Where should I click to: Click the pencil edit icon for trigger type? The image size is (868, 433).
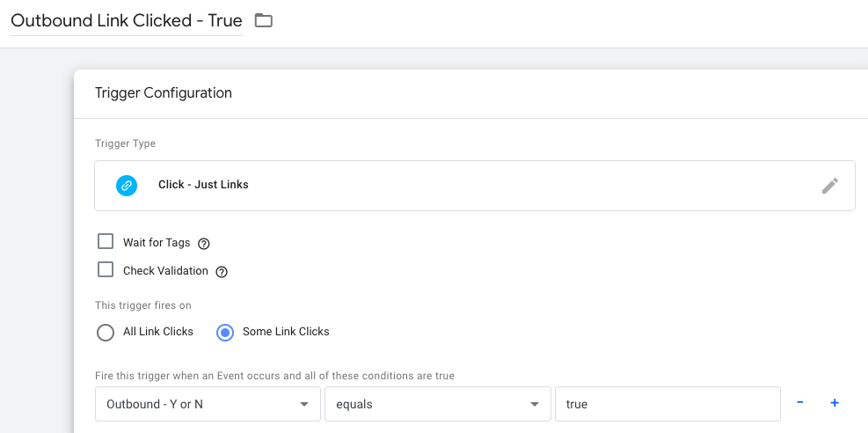[x=829, y=185]
